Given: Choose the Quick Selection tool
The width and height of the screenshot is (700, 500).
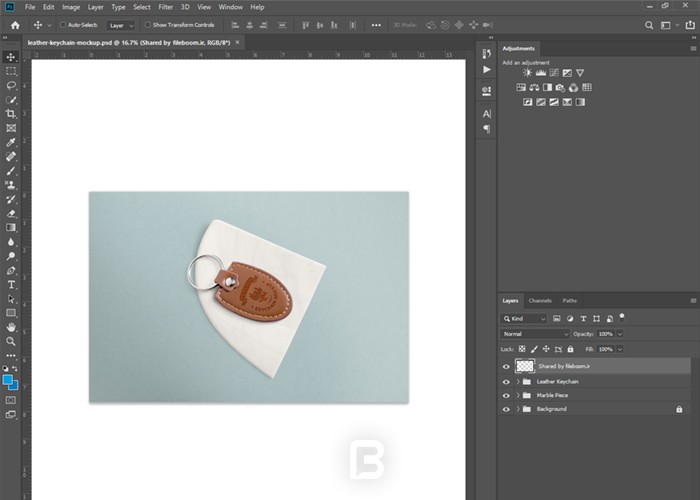Looking at the screenshot, I should tap(11, 100).
